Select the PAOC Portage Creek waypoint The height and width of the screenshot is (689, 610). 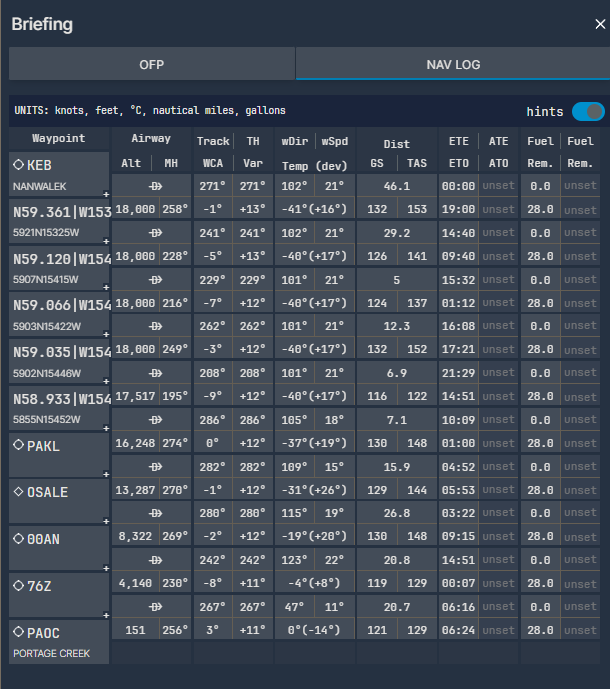(x=58, y=642)
